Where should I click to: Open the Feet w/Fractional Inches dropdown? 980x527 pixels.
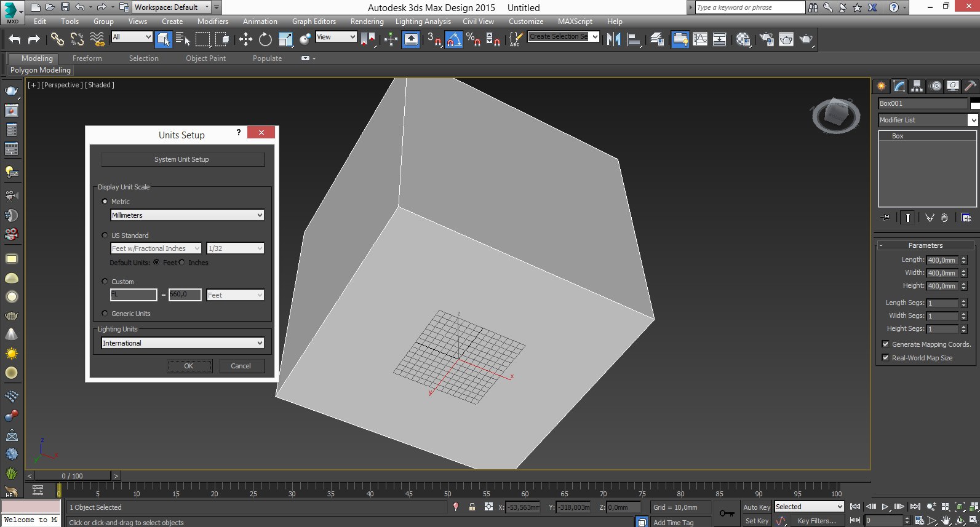[156, 248]
